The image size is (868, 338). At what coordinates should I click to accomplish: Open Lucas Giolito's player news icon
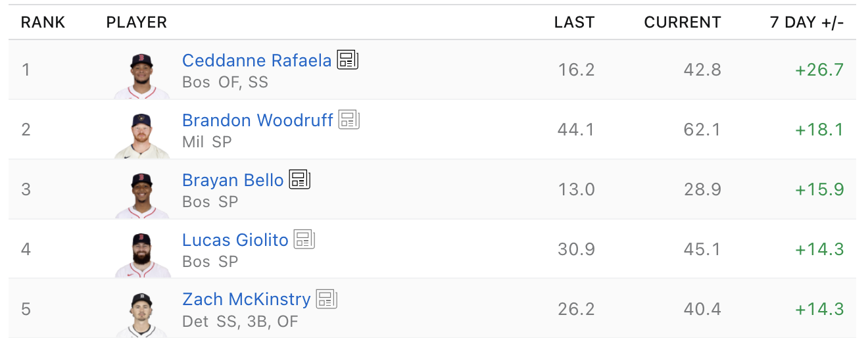[x=304, y=240]
